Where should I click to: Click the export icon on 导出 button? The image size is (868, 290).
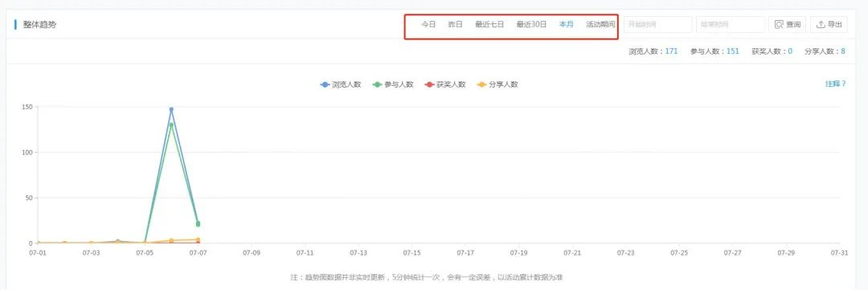point(821,24)
